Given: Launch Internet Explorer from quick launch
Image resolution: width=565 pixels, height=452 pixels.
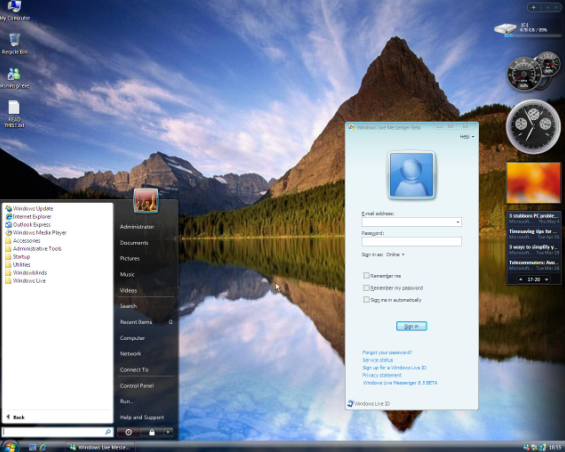Looking at the screenshot, I should 43,447.
